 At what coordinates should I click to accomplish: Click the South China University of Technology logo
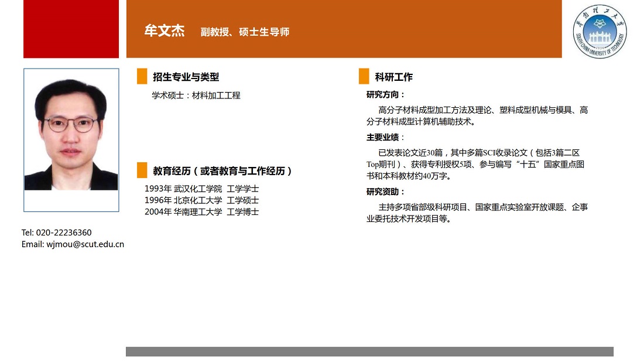point(599,32)
